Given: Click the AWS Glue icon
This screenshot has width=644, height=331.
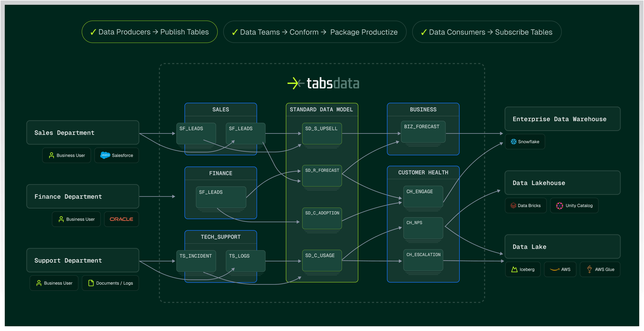Looking at the screenshot, I should [x=589, y=269].
